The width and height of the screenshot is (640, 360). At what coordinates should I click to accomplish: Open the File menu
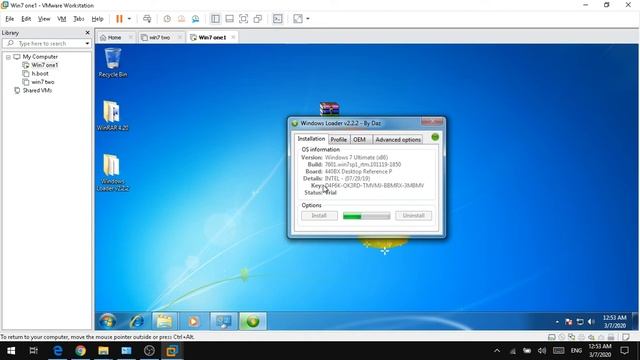9,19
